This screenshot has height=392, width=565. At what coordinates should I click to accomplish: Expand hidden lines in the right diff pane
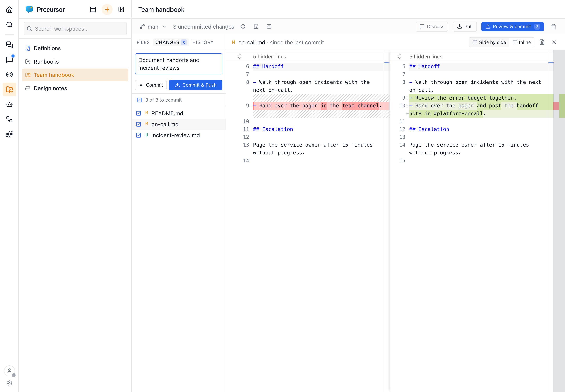click(x=400, y=56)
